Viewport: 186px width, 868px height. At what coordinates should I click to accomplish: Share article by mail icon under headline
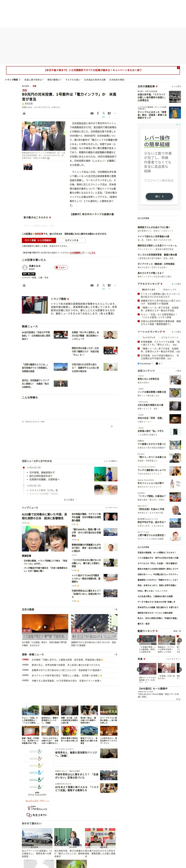pyautogui.click(x=92, y=114)
